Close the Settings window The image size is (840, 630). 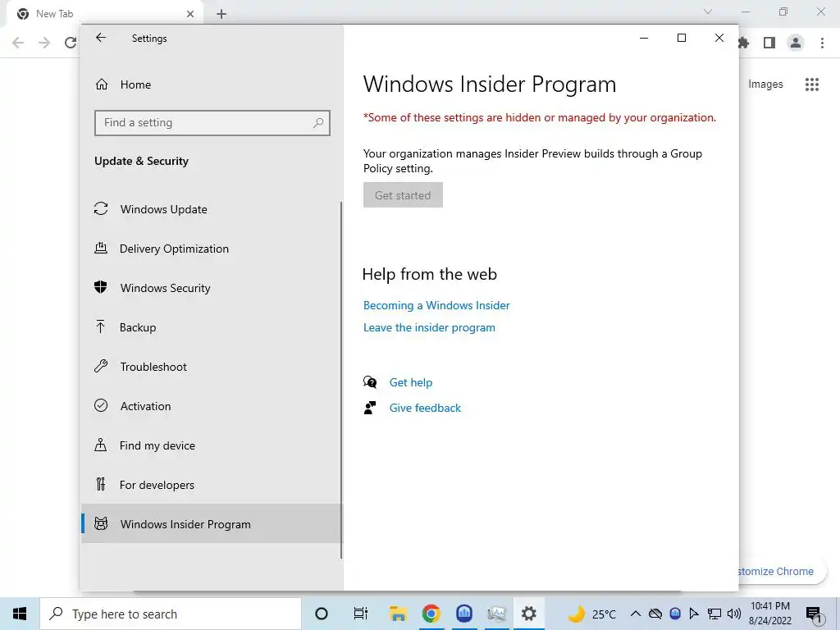point(719,38)
